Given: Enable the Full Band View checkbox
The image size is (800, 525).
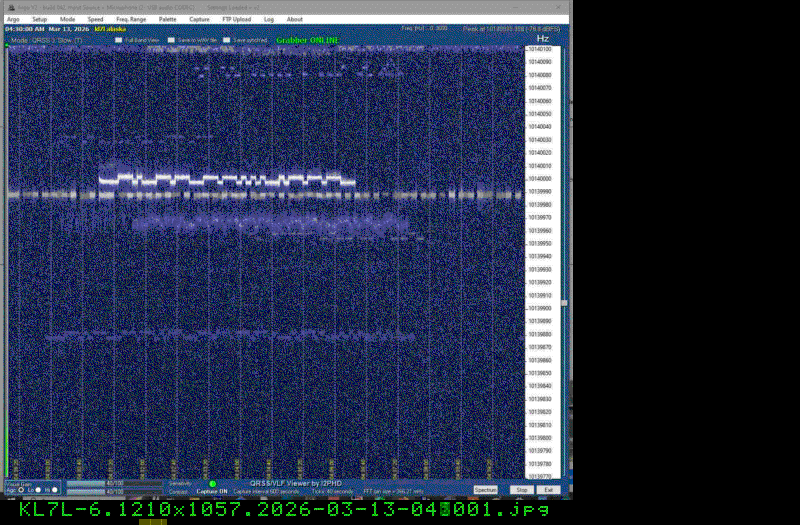Looking at the screenshot, I should [x=118, y=41].
